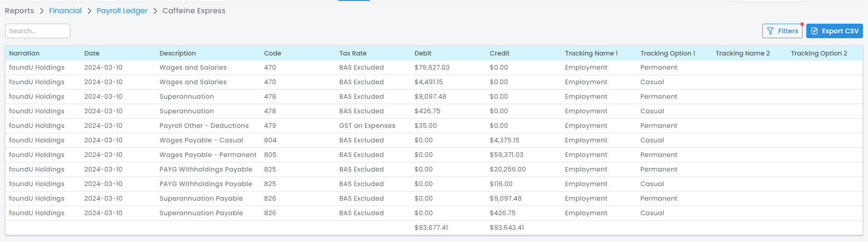This screenshot has width=868, height=242.
Task: Sort by Debit column header
Action: [423, 53]
